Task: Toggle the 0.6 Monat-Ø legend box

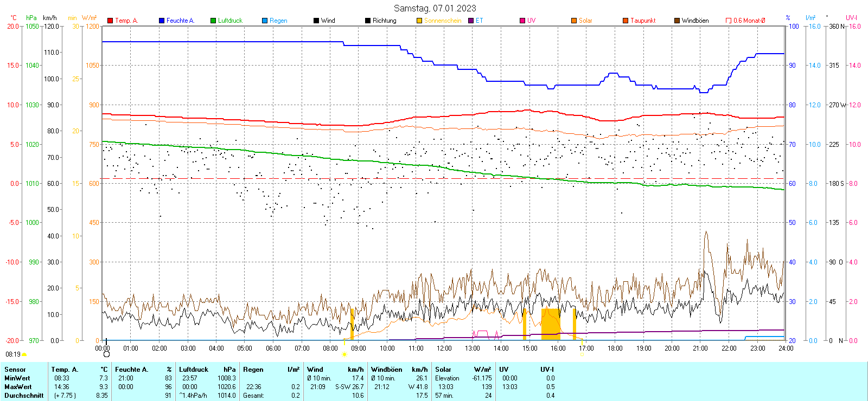Action: (729, 21)
